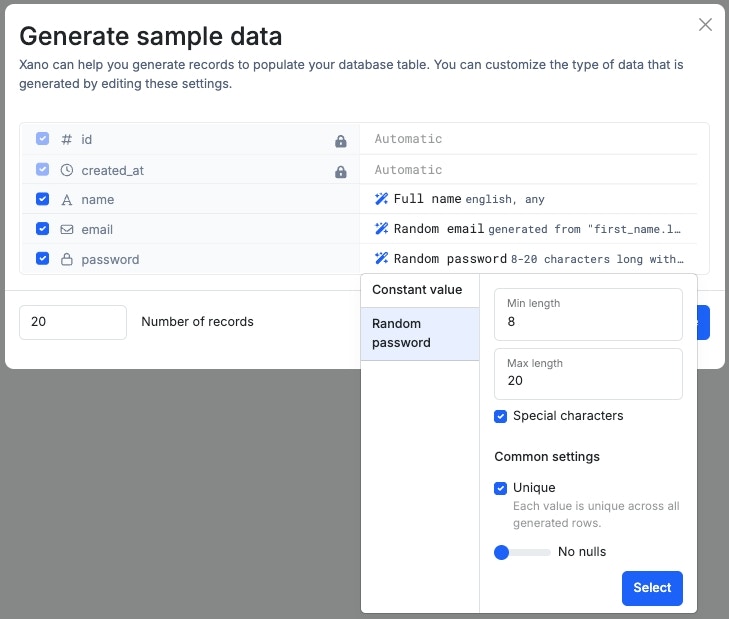
Task: Click the text type icon beside name
Action: (67, 200)
